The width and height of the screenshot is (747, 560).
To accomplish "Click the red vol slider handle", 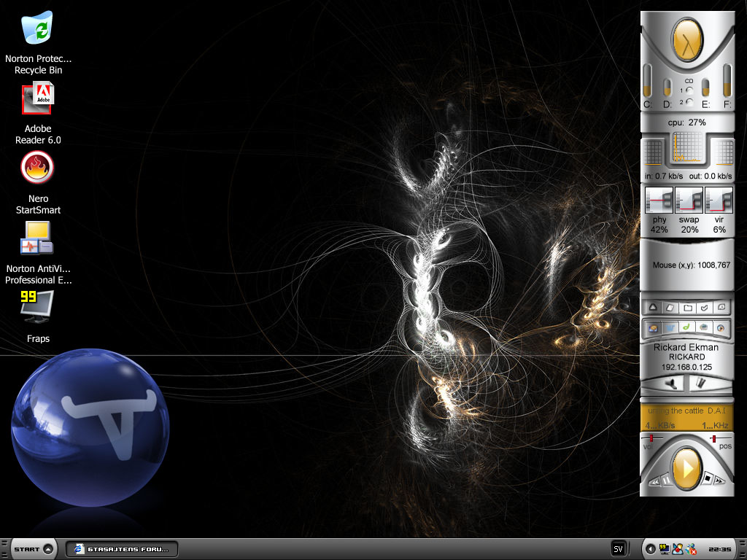I will 651,438.
